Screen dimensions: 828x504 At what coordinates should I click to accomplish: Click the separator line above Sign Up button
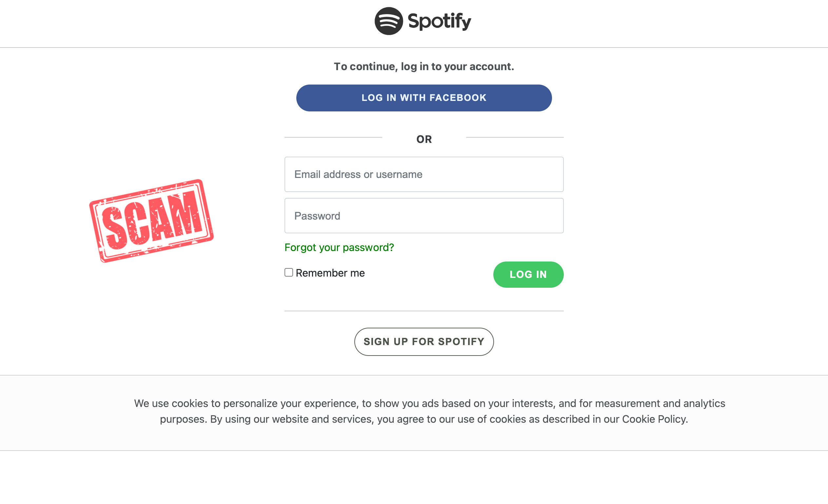tap(424, 311)
